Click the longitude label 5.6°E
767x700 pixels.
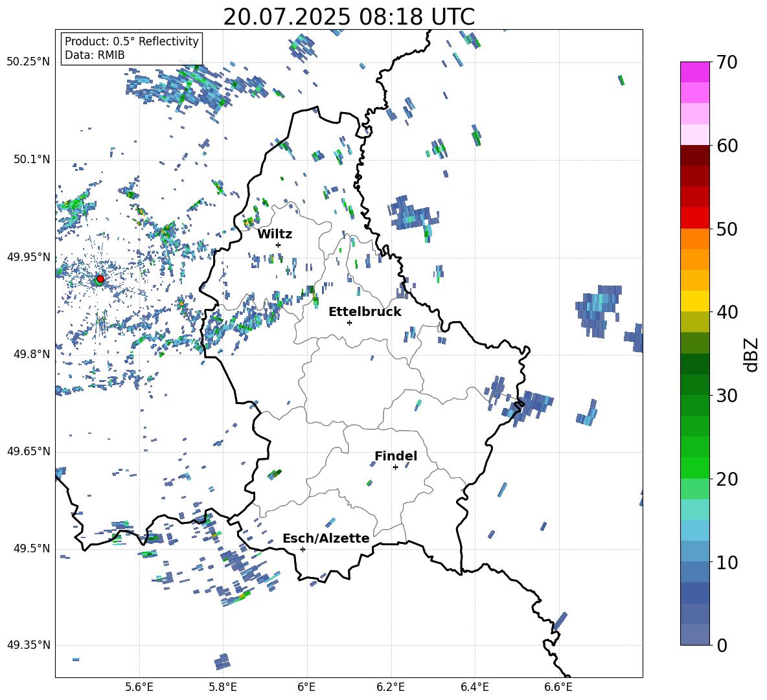point(139,688)
